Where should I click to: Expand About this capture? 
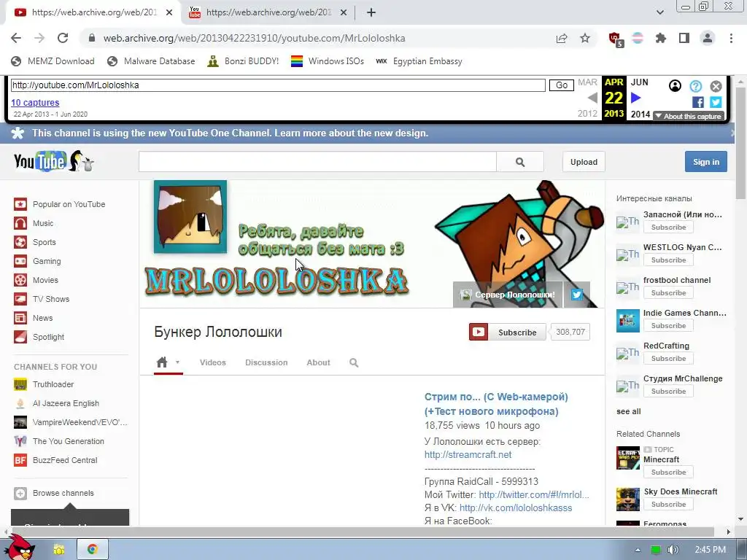click(689, 116)
